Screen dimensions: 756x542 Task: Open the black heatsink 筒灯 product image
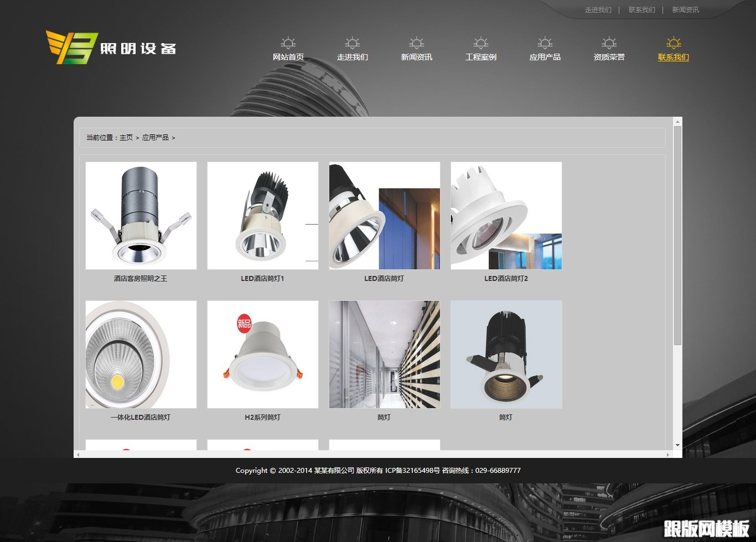coord(506,355)
